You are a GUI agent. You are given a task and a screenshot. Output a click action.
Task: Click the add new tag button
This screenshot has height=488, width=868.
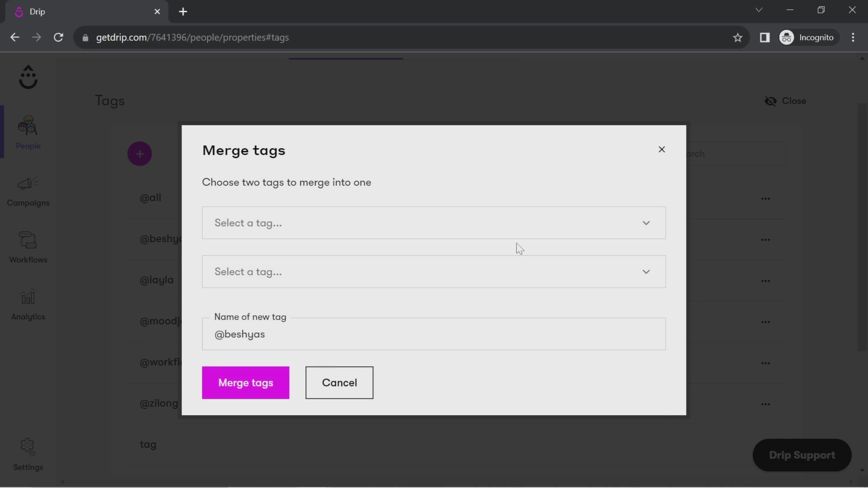click(139, 154)
